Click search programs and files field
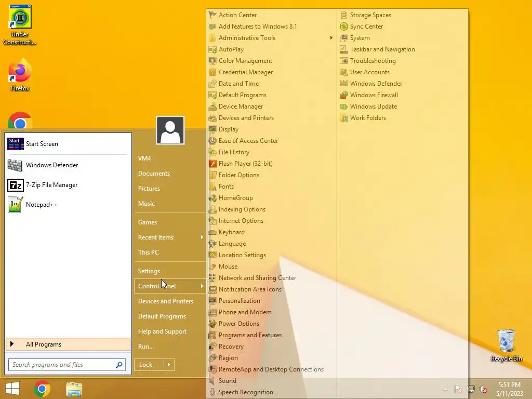 (x=67, y=365)
